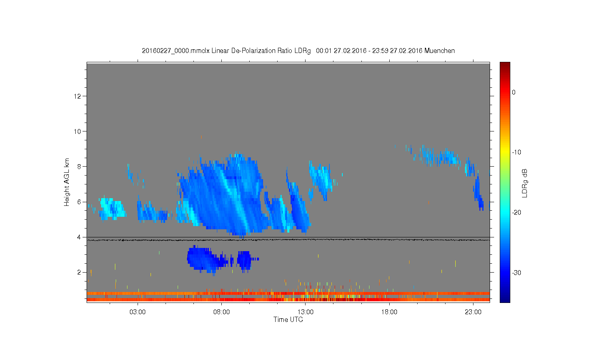Click the 03:00 time tick label

[x=138, y=312]
